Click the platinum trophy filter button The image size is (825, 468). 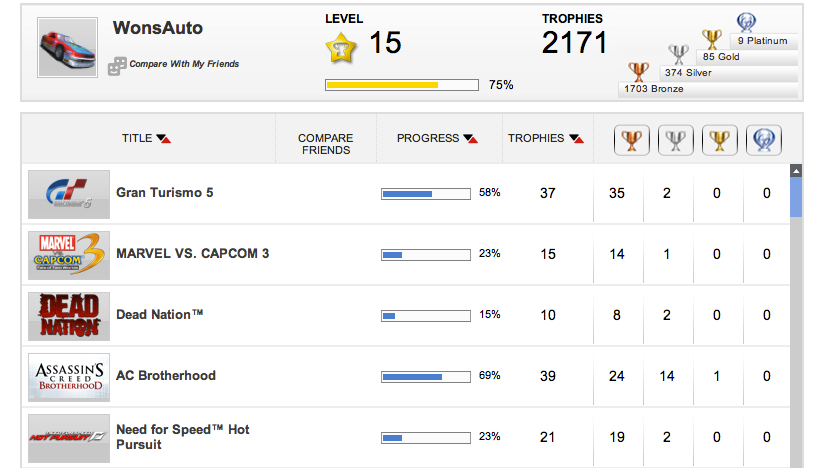pos(764,141)
